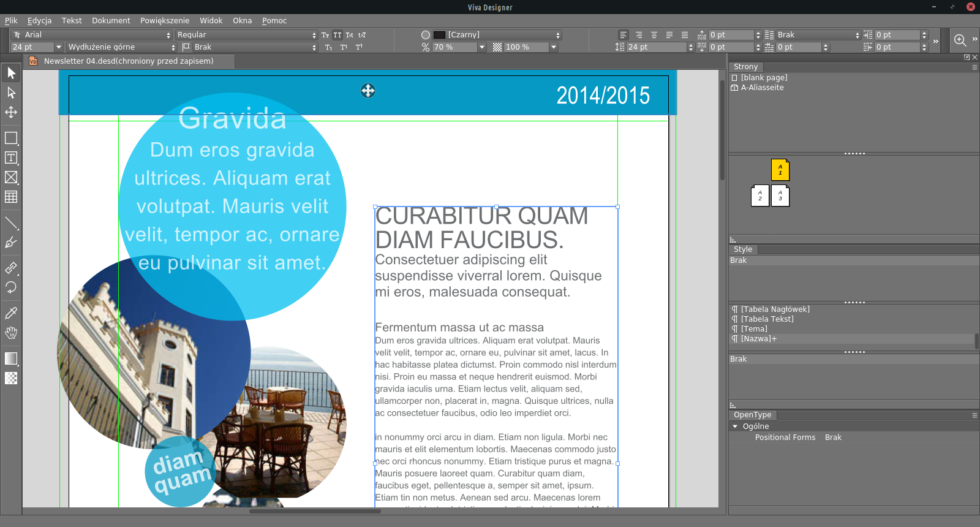The image size is (980, 527).
Task: Select page A 2 thumbnail
Action: pos(760,195)
